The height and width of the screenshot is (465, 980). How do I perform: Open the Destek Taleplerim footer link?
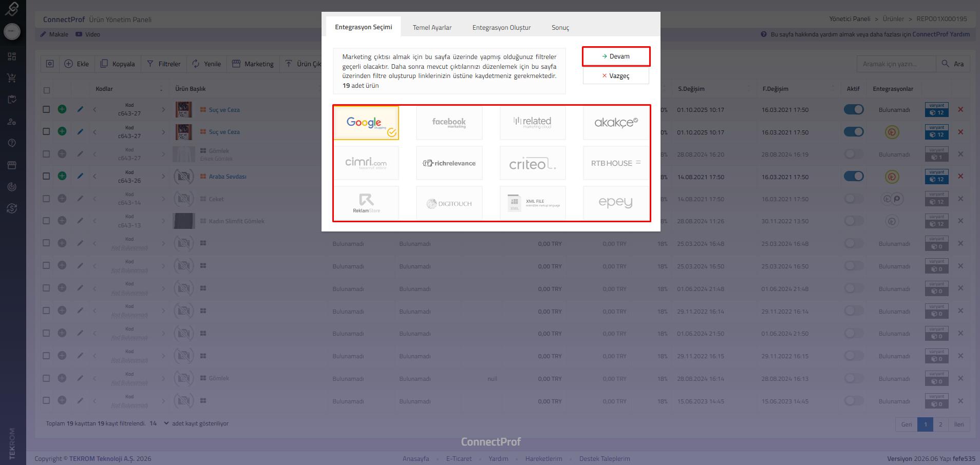[x=605, y=459]
